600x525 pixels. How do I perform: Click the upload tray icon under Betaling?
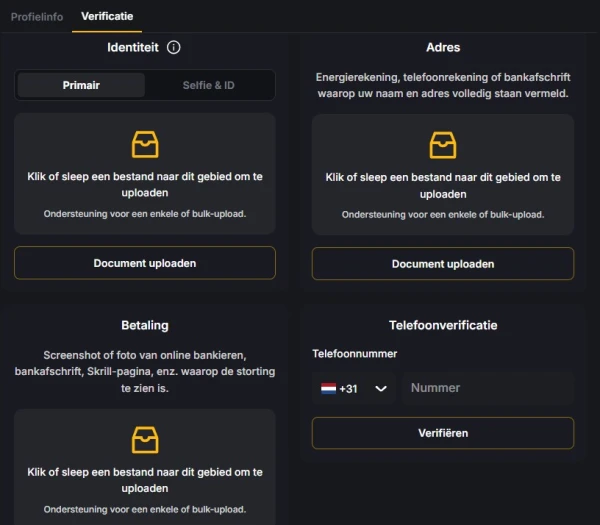click(x=145, y=440)
